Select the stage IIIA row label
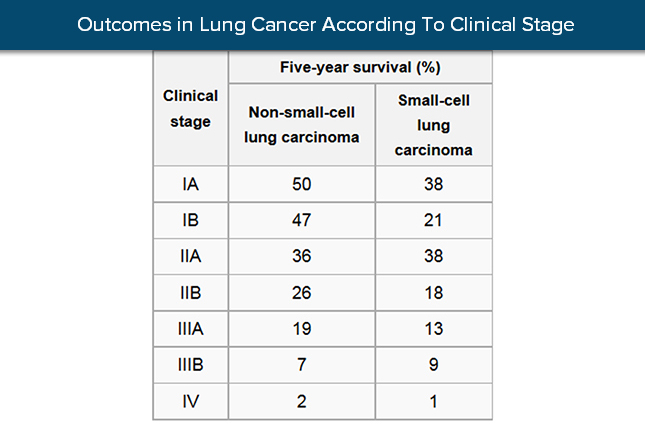 click(190, 329)
